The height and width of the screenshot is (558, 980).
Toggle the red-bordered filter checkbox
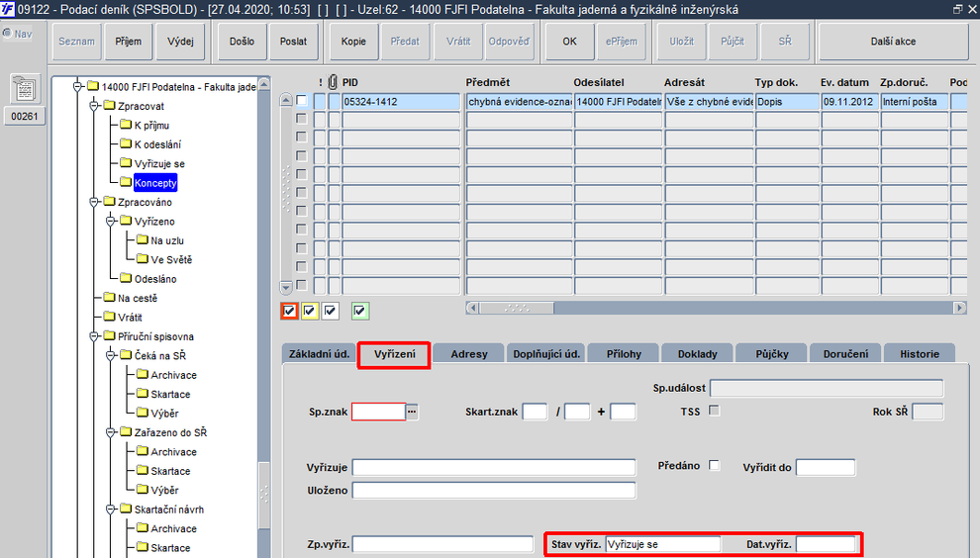pos(289,311)
